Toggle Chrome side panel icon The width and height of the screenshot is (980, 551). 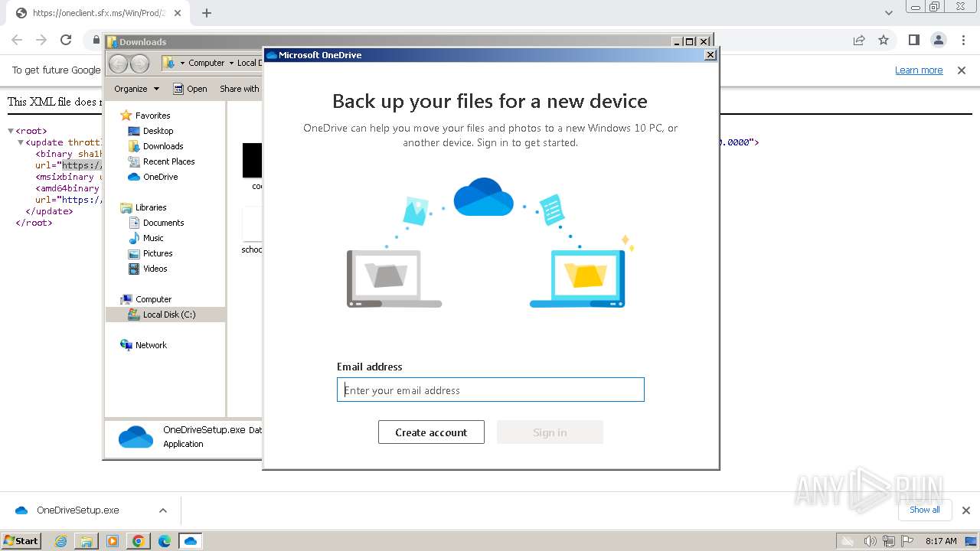coord(913,40)
